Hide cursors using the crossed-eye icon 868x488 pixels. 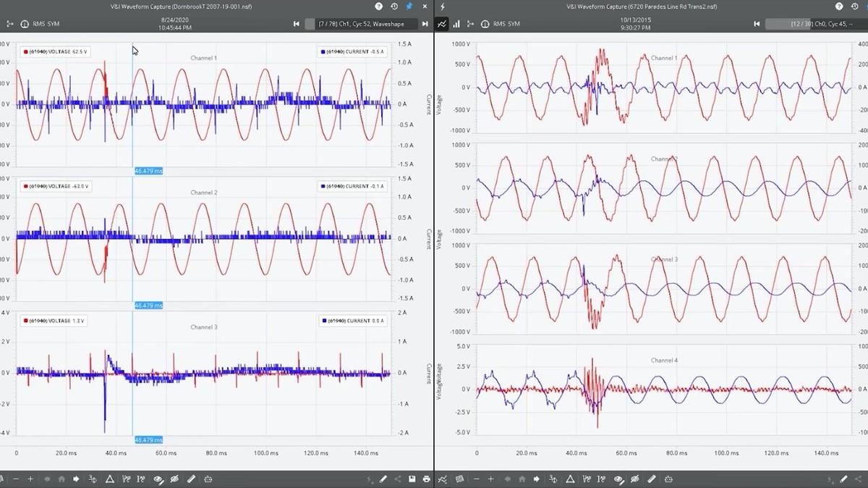tap(174, 479)
